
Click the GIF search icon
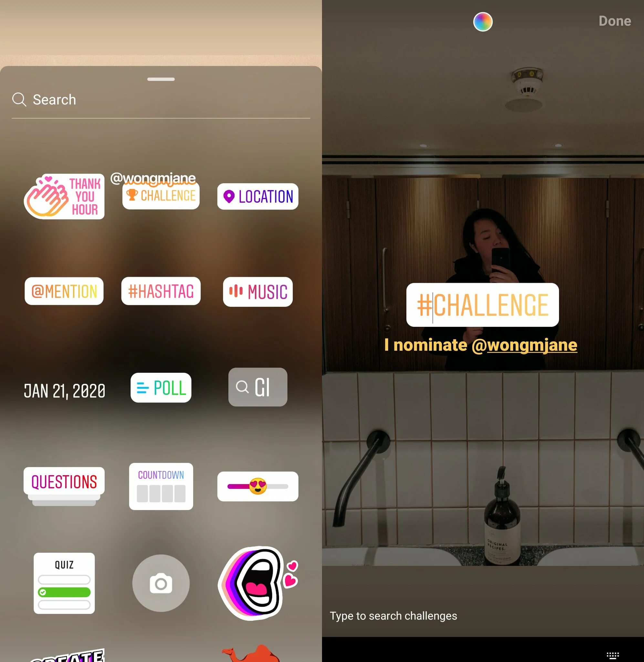click(258, 387)
